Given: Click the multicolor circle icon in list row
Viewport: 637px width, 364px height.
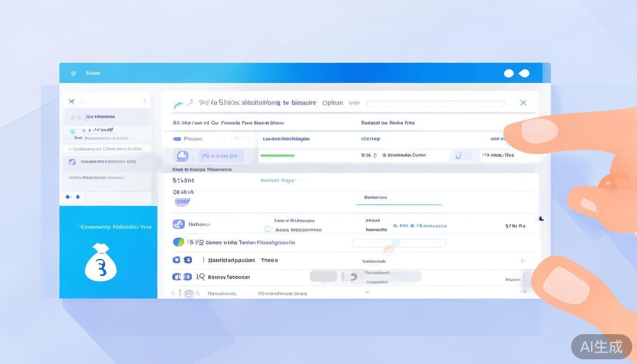Looking at the screenshot, I should click(x=178, y=242).
